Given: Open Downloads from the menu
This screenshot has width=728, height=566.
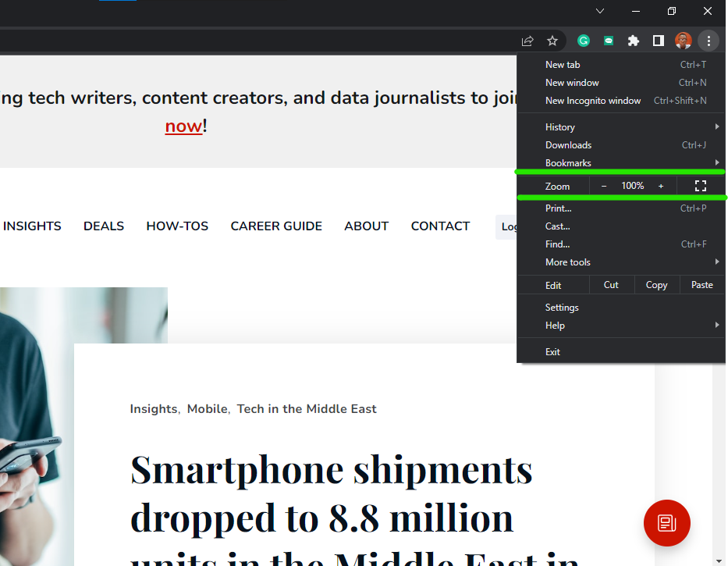Looking at the screenshot, I should [x=621, y=145].
